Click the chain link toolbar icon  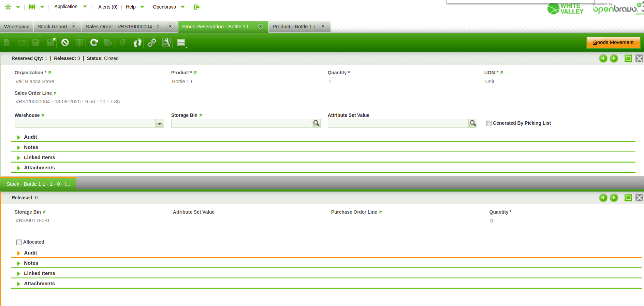point(152,43)
